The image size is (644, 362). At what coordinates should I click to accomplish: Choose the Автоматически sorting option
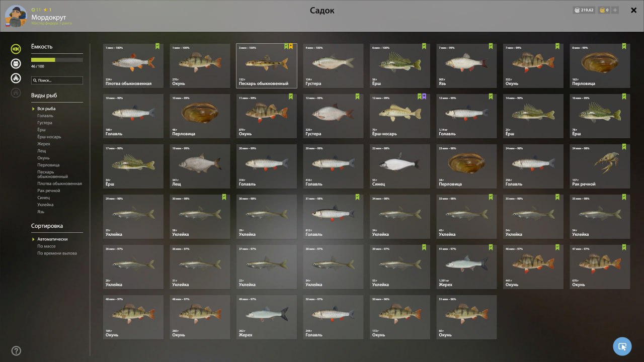click(x=52, y=239)
